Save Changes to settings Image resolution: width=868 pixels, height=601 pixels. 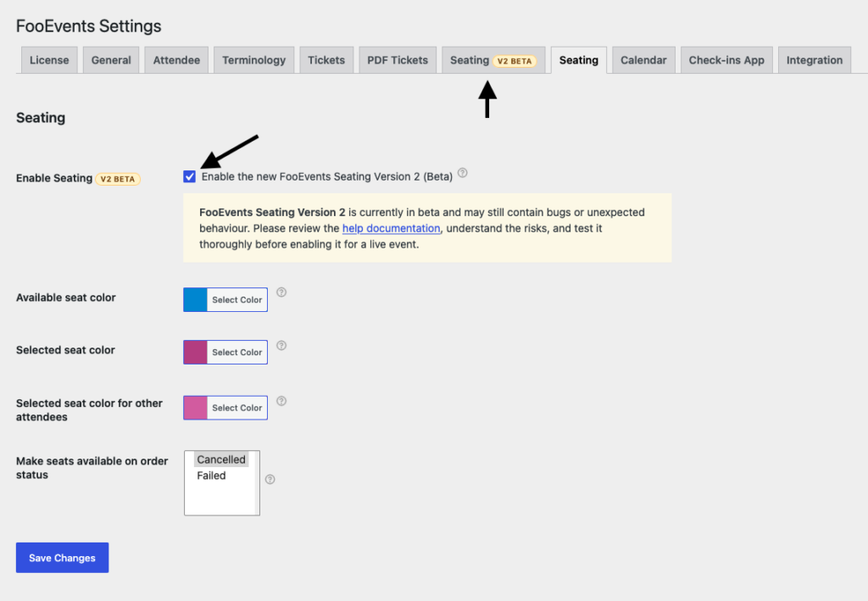(62, 558)
